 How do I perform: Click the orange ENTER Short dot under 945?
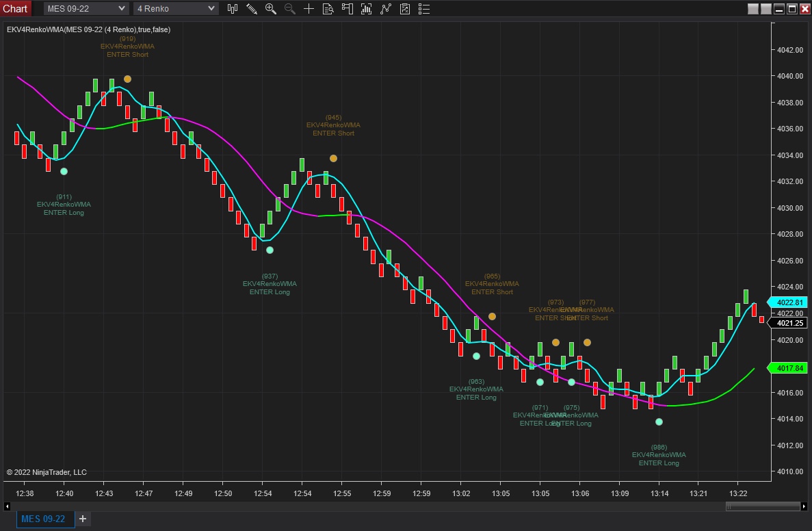pos(334,159)
